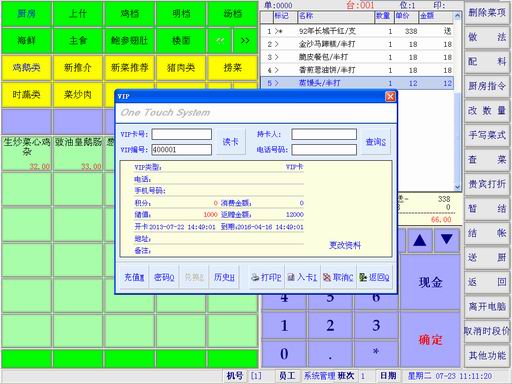Open the 捞菜 subcategory
The width and height of the screenshot is (512, 384).
(x=232, y=68)
